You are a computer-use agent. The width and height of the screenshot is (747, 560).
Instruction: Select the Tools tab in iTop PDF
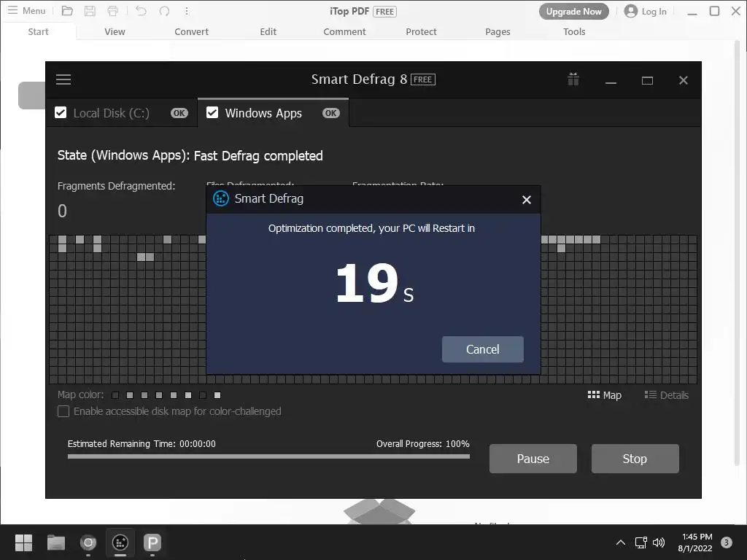coord(574,31)
